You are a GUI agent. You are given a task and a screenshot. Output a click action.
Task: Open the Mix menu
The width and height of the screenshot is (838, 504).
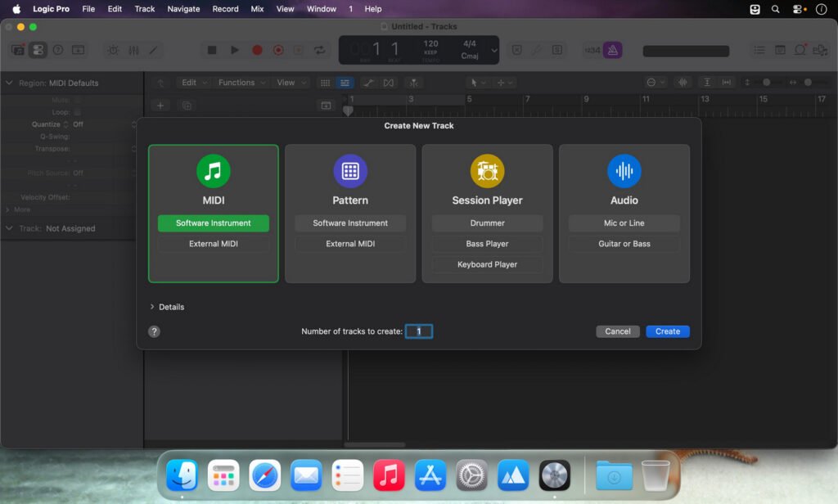257,9
